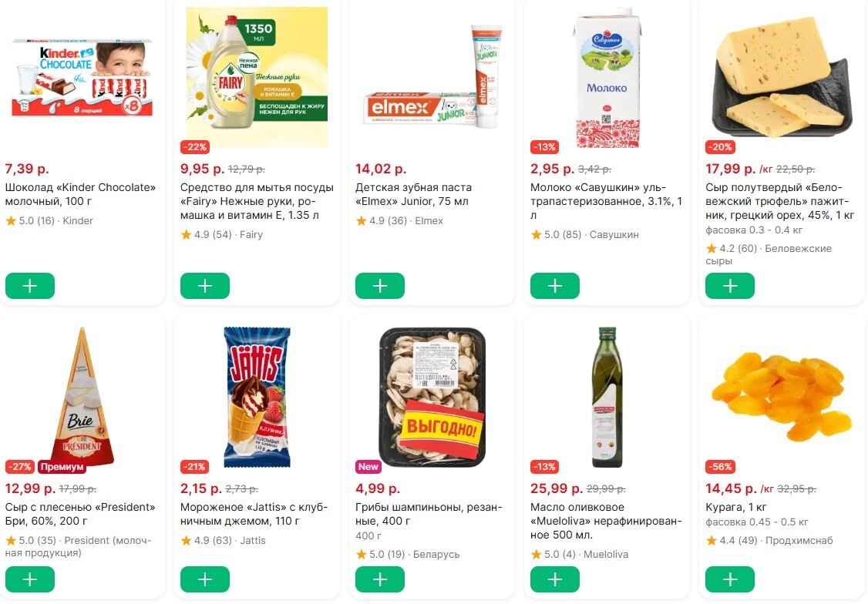
Task: Add Беловежский трюфель cheese to cart
Action: 730,286
